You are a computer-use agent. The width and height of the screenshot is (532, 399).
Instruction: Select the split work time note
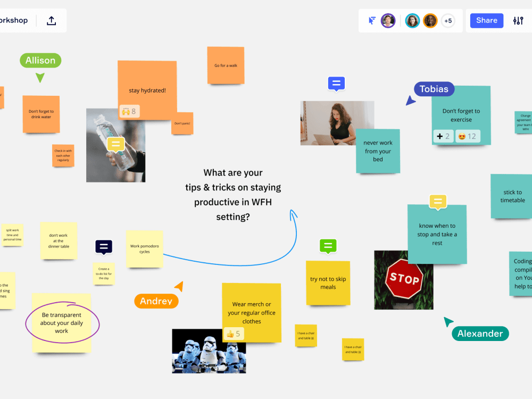12,235
